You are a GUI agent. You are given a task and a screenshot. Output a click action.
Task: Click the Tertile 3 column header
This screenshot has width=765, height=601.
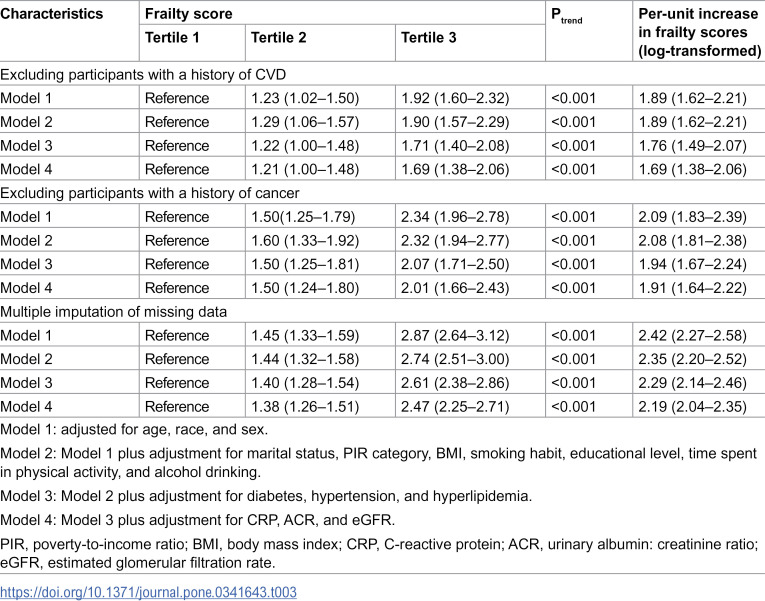point(428,38)
